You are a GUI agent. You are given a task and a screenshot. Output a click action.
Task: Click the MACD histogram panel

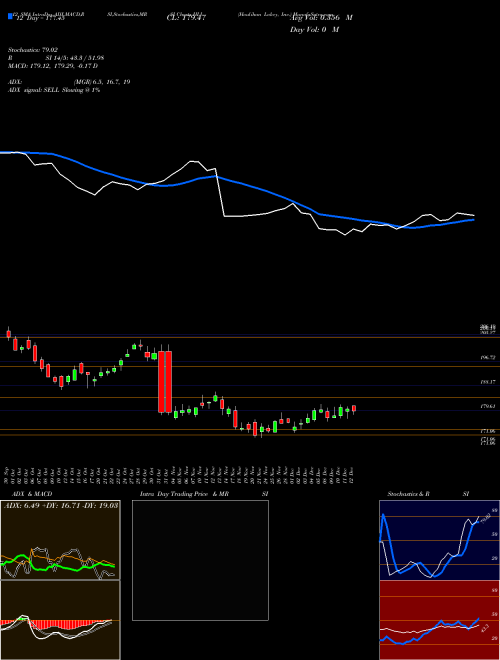coord(60,620)
